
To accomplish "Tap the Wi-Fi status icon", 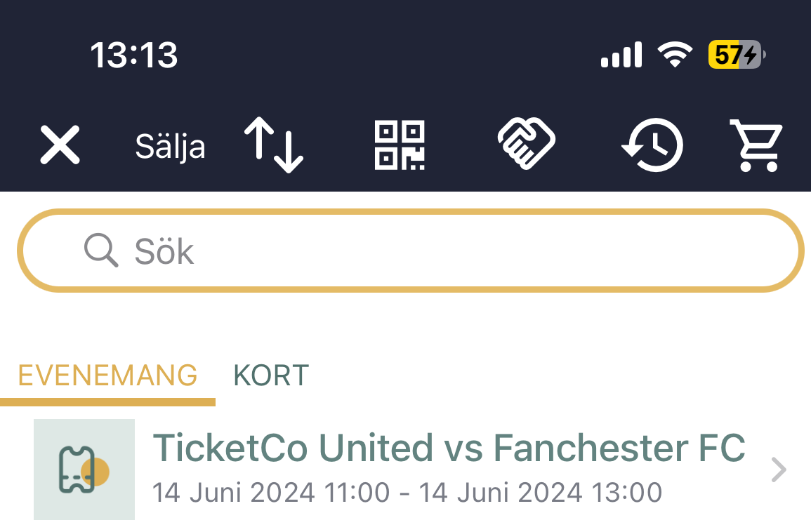I will coord(675,54).
